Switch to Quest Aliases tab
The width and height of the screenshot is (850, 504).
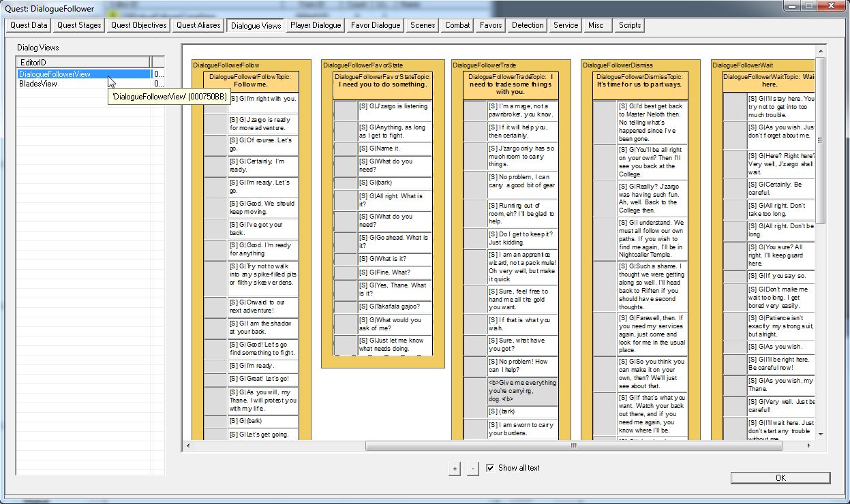(198, 25)
